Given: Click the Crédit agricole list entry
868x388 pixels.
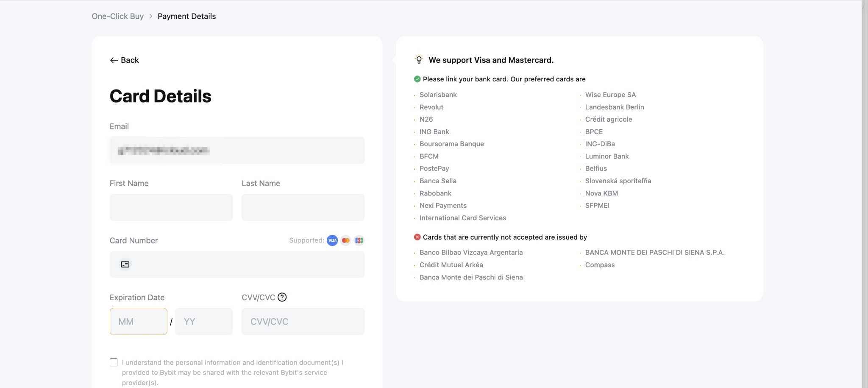Looking at the screenshot, I should point(609,119).
